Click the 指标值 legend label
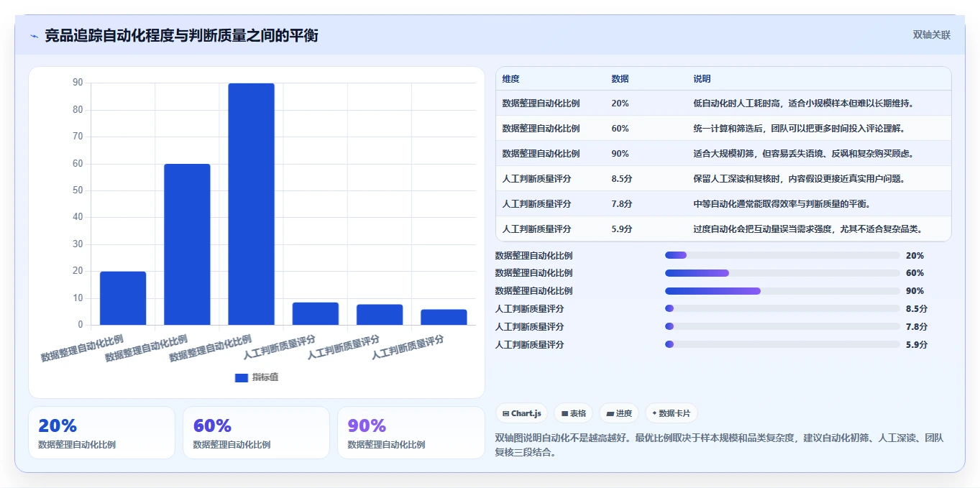This screenshot has width=980, height=488. click(x=265, y=377)
